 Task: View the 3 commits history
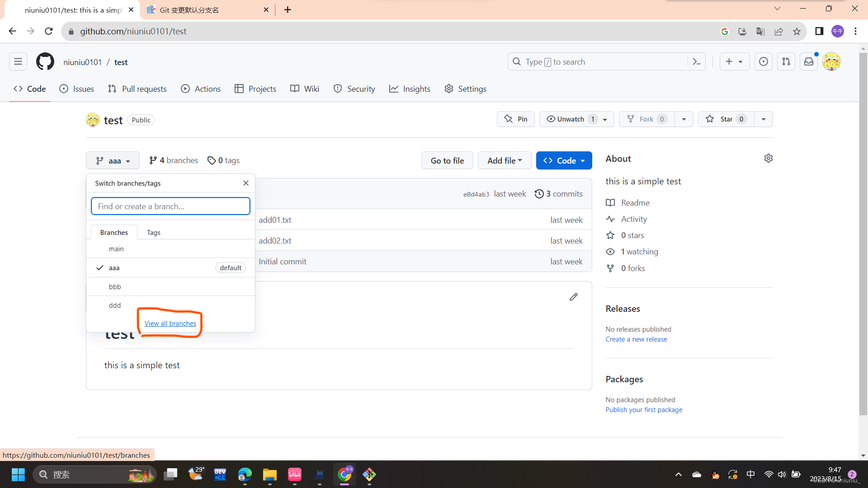(x=559, y=194)
